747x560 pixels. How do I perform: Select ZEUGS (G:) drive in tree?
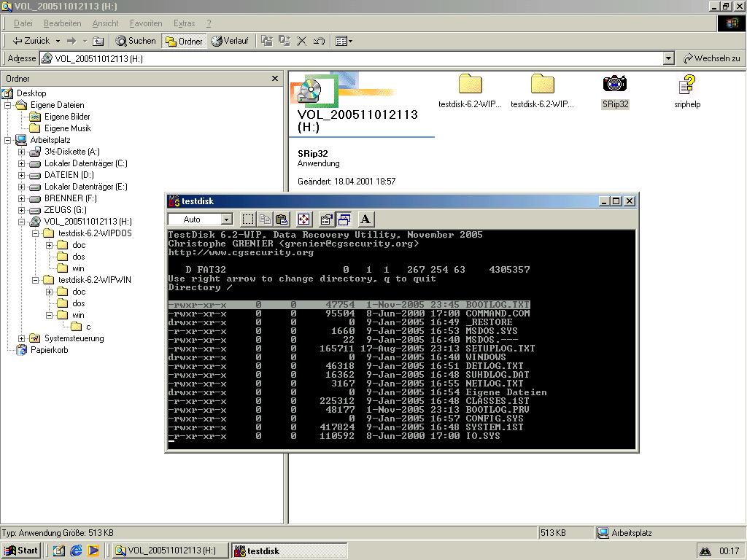click(x=65, y=210)
